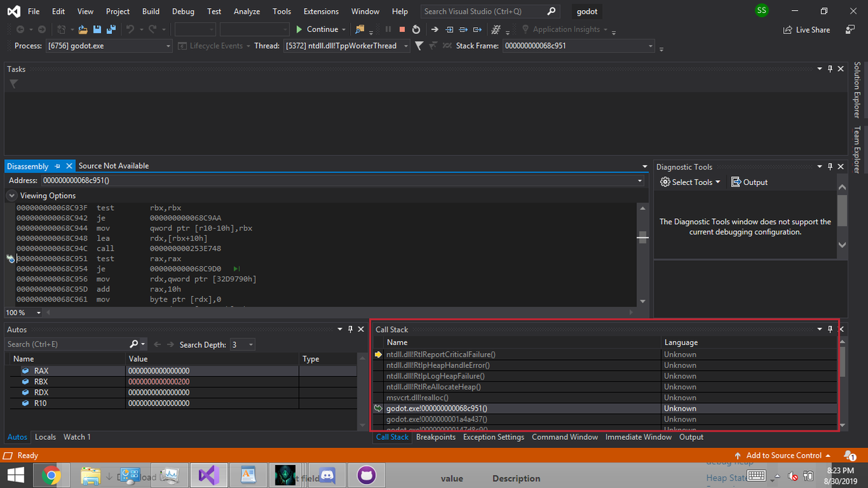
Task: Click the Live Share icon
Action: (x=787, y=30)
